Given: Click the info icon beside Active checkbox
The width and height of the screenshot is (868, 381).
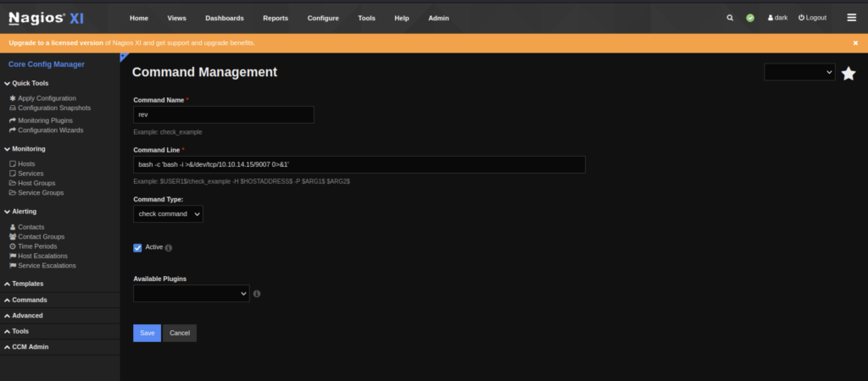Looking at the screenshot, I should [169, 248].
